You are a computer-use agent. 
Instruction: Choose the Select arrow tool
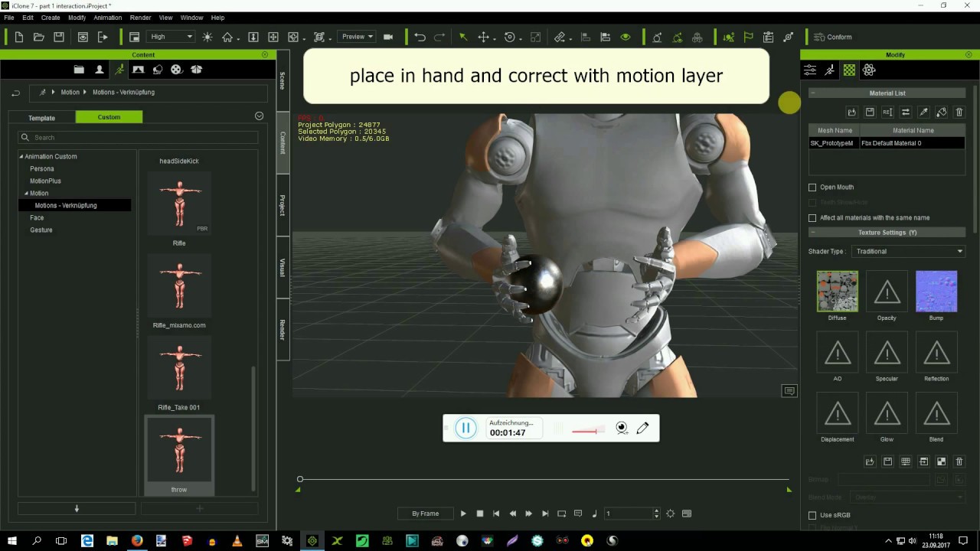[462, 37]
